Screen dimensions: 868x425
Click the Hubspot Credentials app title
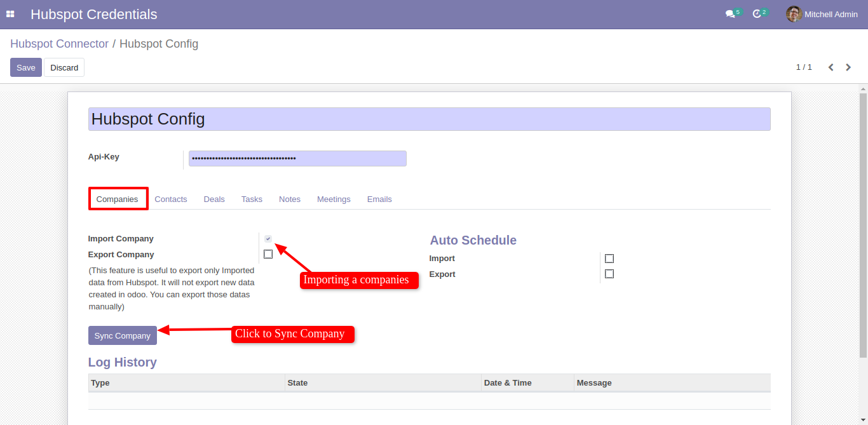point(94,14)
